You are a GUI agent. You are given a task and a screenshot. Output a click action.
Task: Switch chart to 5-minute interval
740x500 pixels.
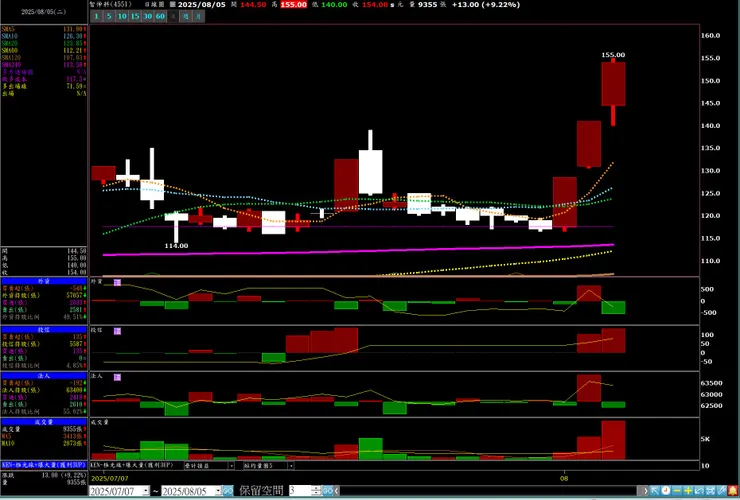click(109, 17)
